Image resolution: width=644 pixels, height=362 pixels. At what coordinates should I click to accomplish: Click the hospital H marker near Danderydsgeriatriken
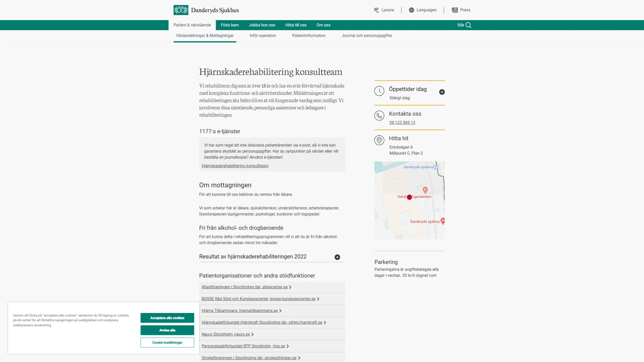[425, 190]
